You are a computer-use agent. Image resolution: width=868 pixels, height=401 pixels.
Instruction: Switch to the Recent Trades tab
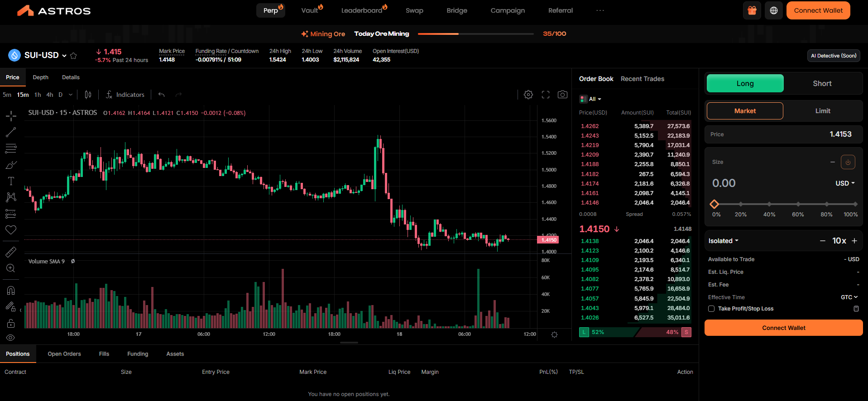(642, 79)
